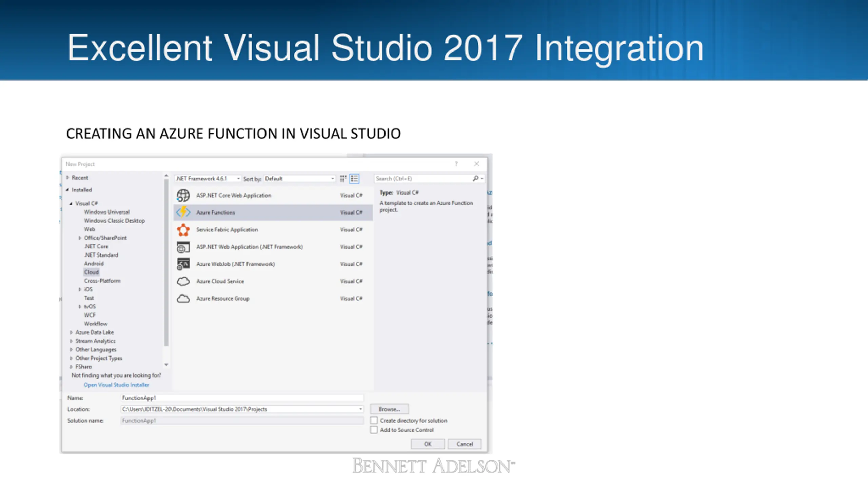The height and width of the screenshot is (488, 868).
Task: Click the ASP.NET Web Application (.NET Framework) icon
Action: coord(183,247)
